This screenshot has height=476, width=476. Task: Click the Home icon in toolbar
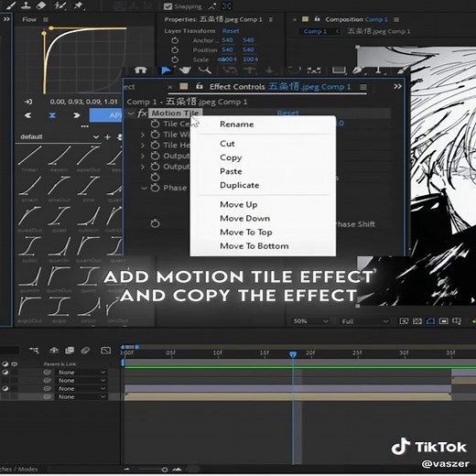click(140, 70)
